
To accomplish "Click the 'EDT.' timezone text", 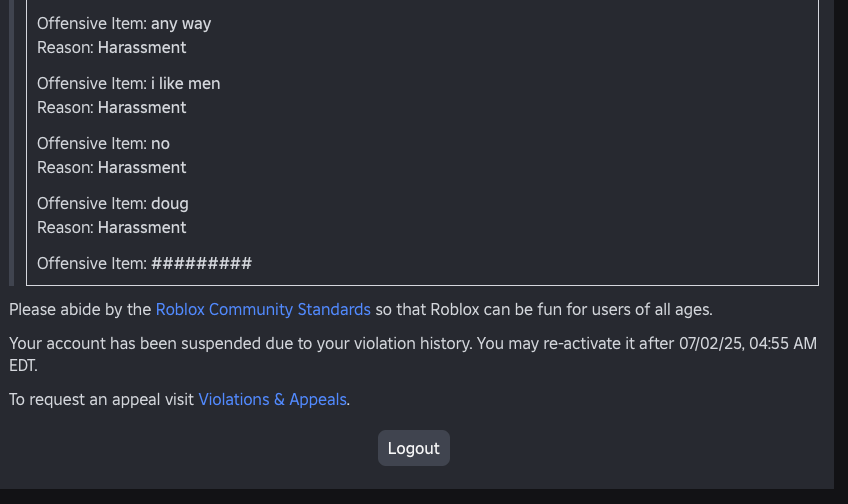I will pyautogui.click(x=23, y=366).
